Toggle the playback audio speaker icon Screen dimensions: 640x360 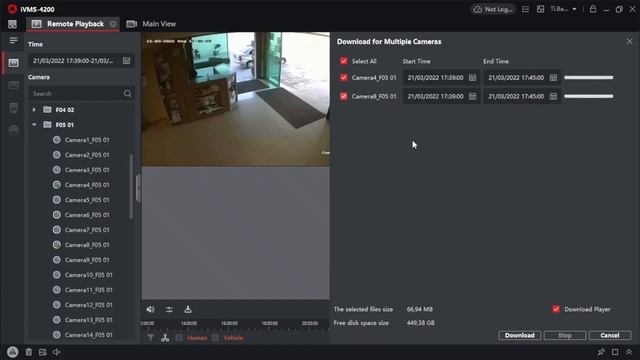point(151,309)
